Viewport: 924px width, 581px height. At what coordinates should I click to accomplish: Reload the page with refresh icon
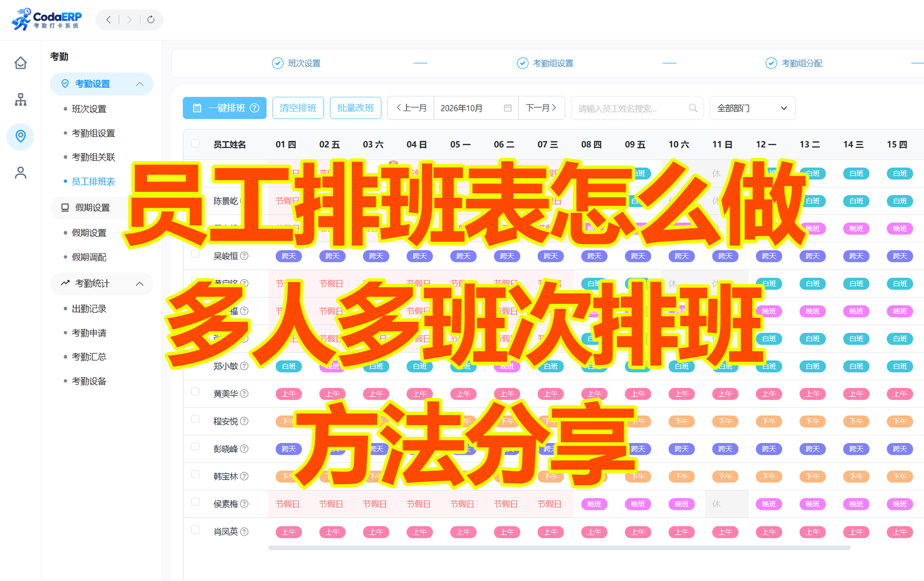151,20
